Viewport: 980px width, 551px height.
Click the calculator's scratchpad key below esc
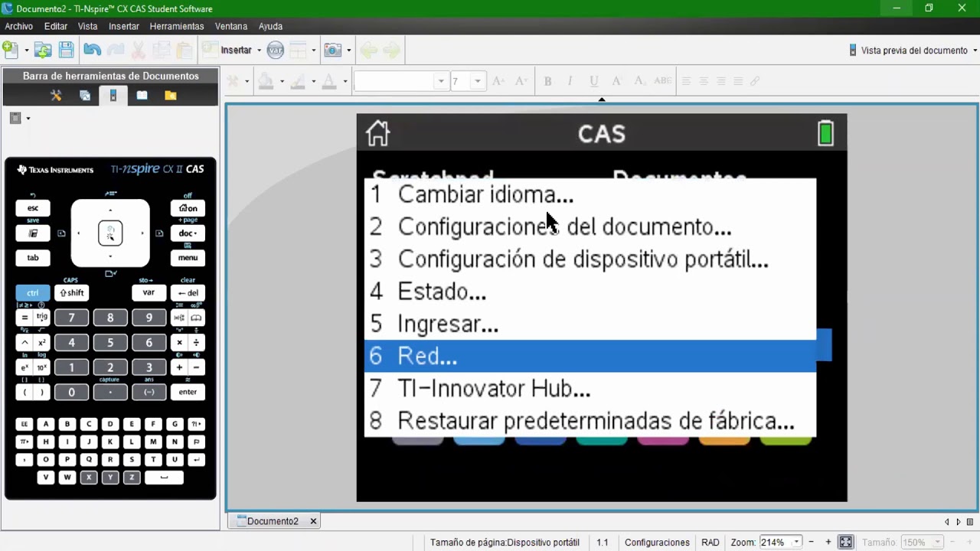coord(33,233)
